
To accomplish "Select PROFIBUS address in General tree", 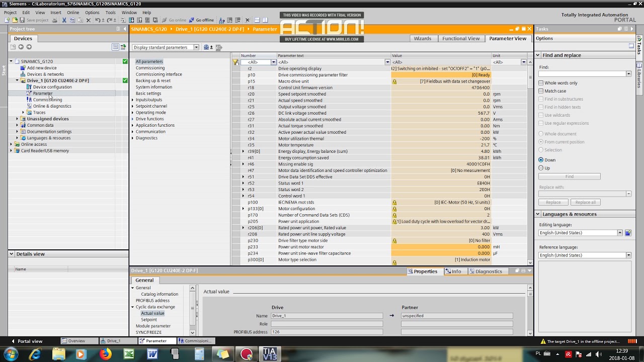I will tap(152, 301).
